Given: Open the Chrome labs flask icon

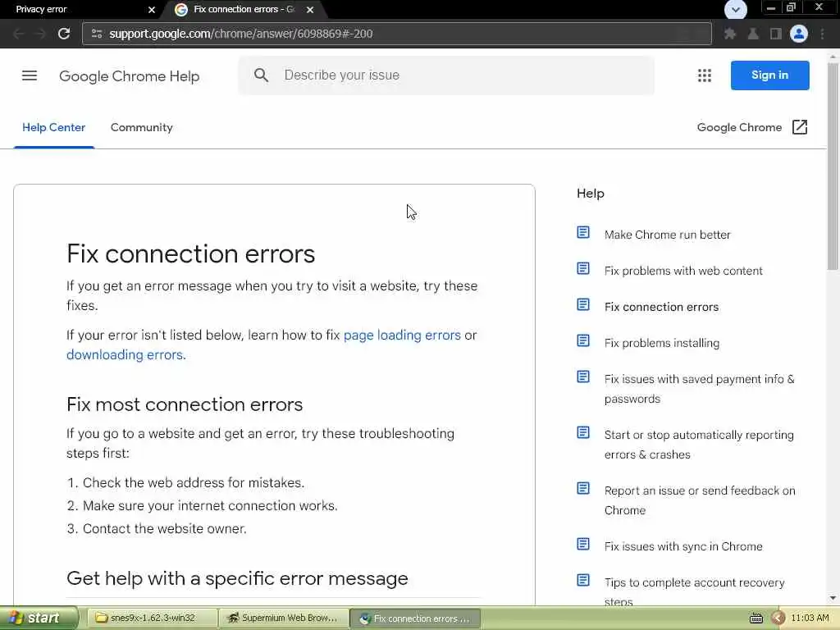Looking at the screenshot, I should click(x=753, y=34).
